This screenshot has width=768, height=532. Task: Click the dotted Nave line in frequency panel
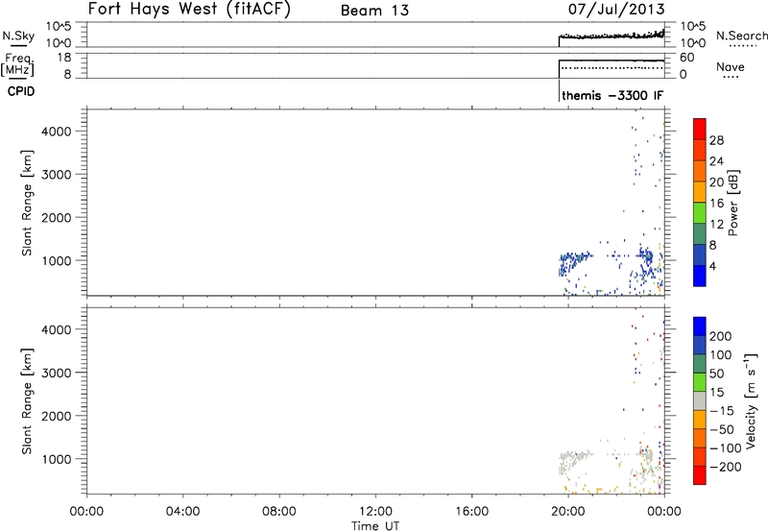point(612,67)
